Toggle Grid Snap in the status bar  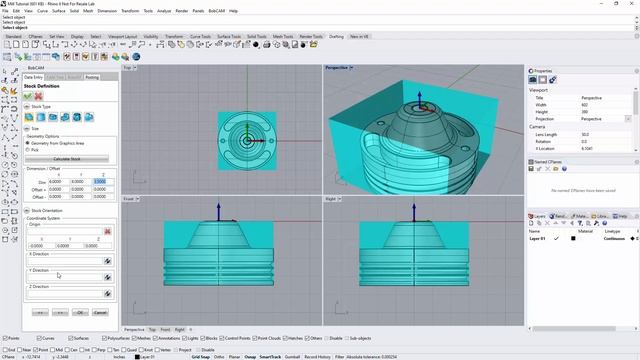pos(200,357)
